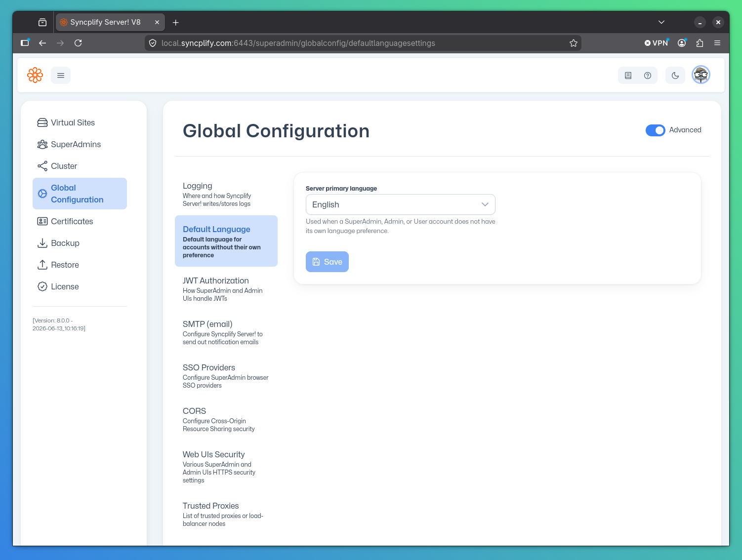The width and height of the screenshot is (742, 560).
Task: Close the Syncplify Server! V8 tab
Action: coord(157,22)
